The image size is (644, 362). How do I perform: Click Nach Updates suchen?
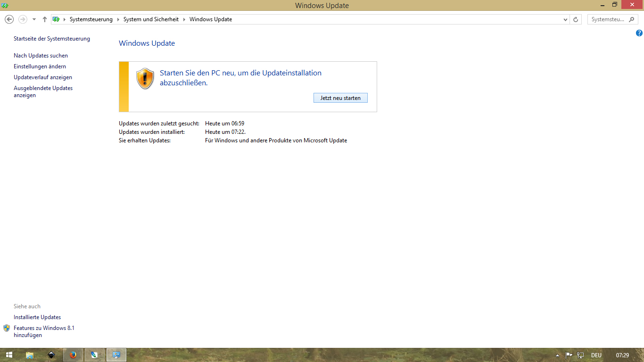point(41,56)
